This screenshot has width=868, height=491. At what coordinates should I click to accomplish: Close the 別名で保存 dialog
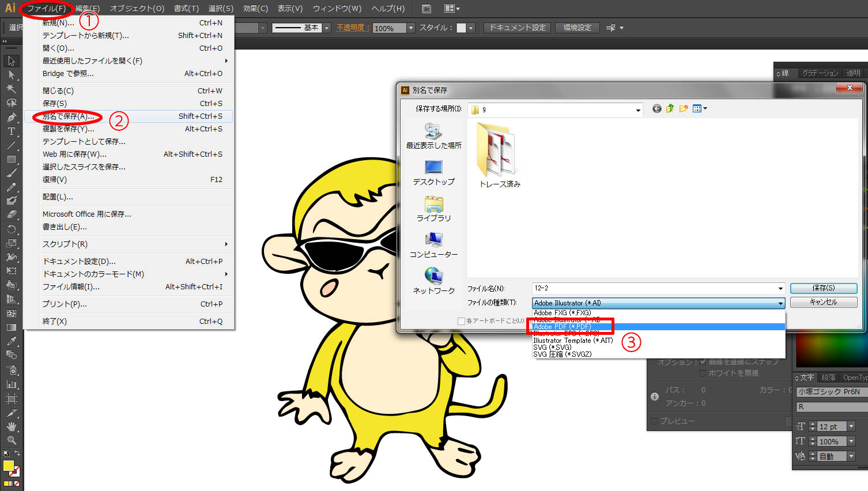point(849,88)
